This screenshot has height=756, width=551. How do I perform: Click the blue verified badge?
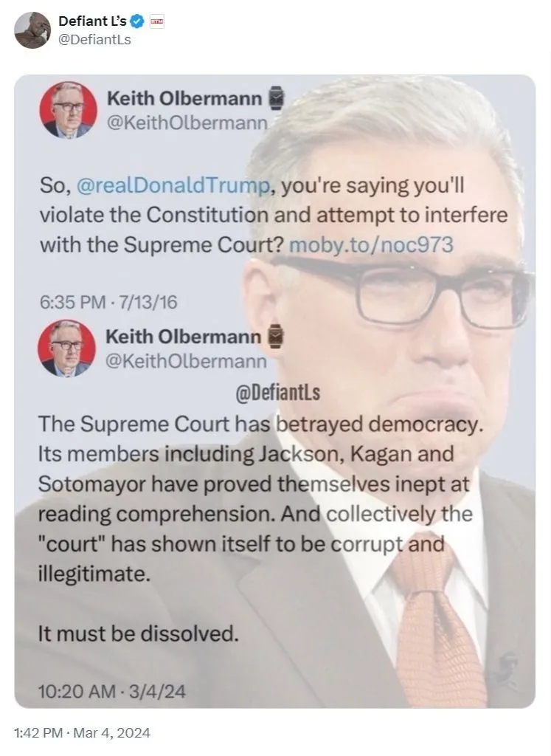tap(137, 21)
